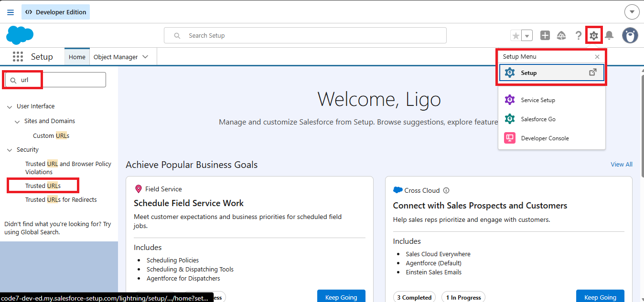
Task: Open the Object Manager tab
Action: coord(116,57)
